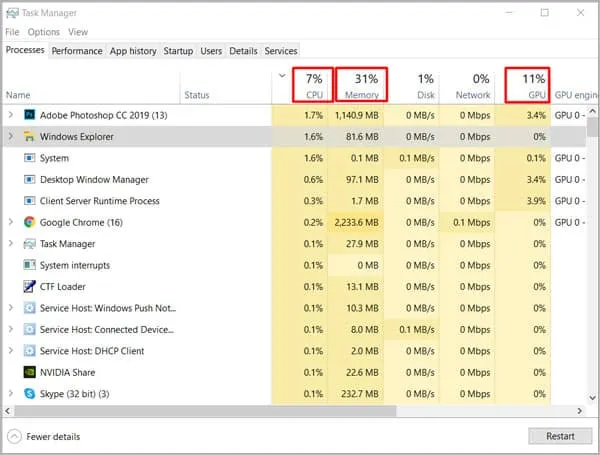Screen dimensions: 600x455
Task: Click the CTF Loader pen icon
Action: 29,286
